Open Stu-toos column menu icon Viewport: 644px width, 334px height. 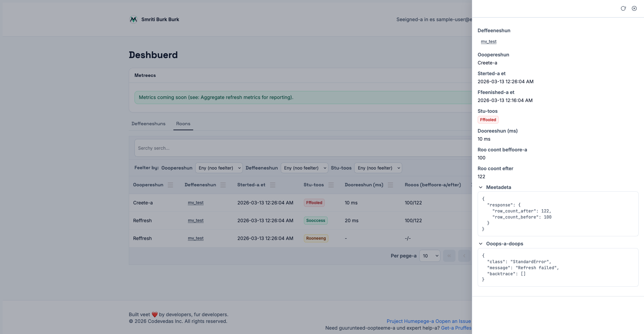tap(331, 185)
